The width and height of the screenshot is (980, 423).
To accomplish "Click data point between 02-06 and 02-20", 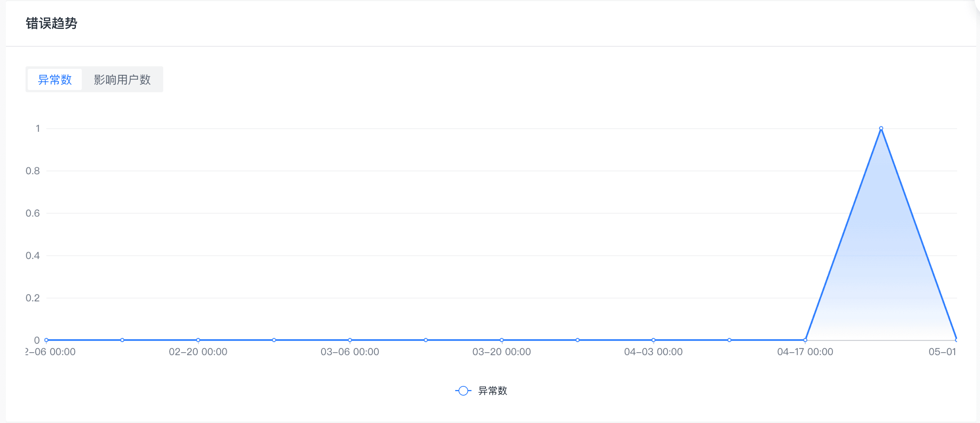I will [x=122, y=340].
